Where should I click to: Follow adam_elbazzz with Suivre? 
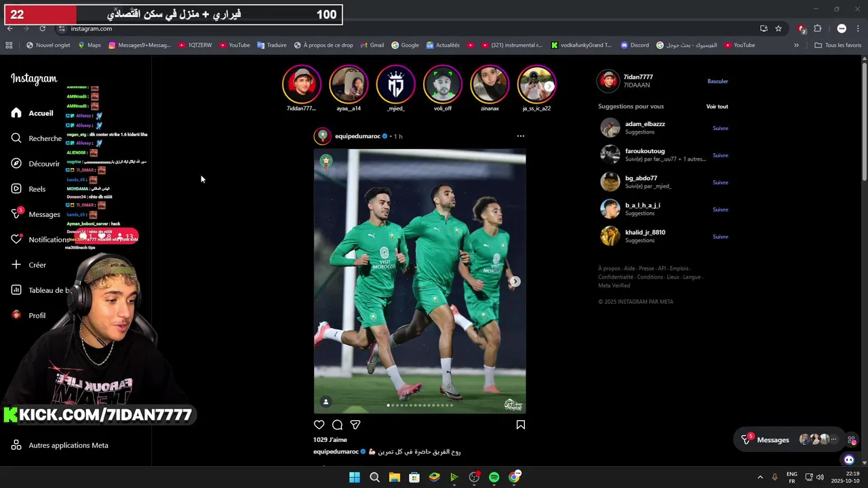(720, 128)
